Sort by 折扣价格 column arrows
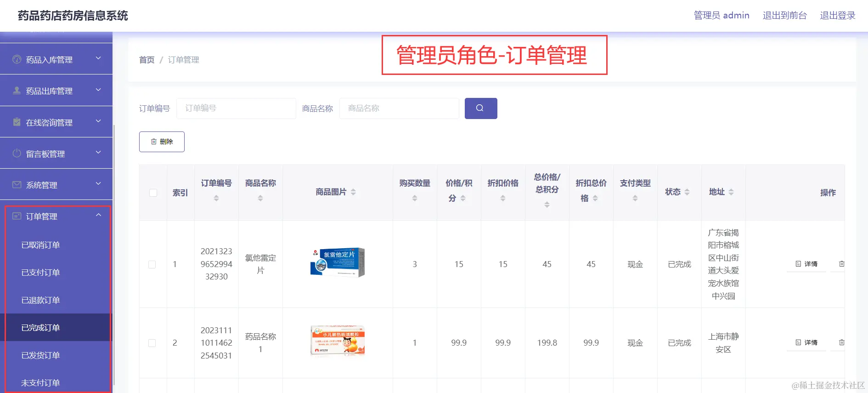The height and width of the screenshot is (393, 868). tap(503, 198)
